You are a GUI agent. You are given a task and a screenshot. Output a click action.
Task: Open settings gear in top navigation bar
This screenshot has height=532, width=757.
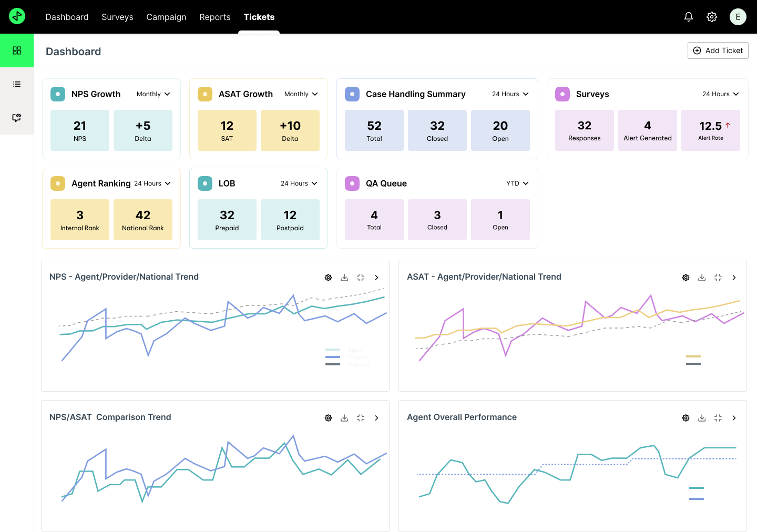point(711,17)
